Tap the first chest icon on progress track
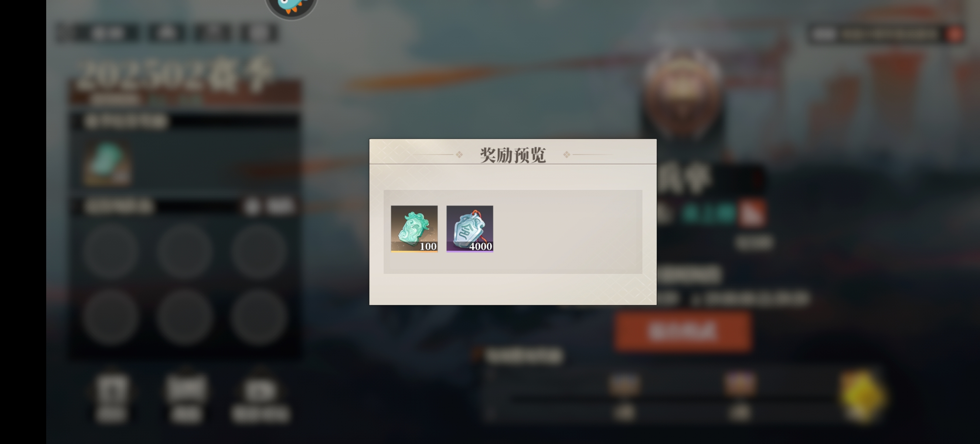Viewport: 980px width, 444px height. pos(624,384)
